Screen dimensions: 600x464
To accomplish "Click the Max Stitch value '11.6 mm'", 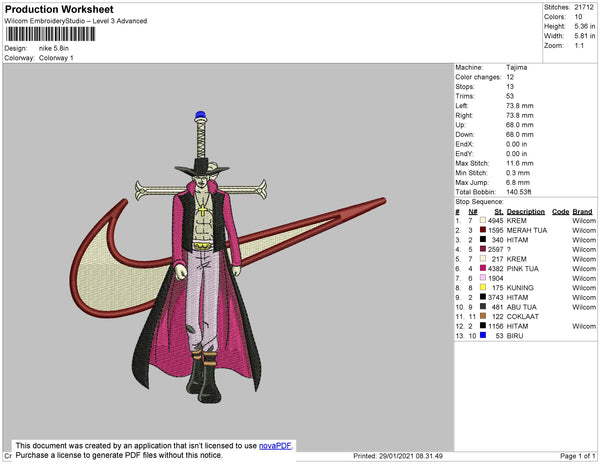I will 519,163.
